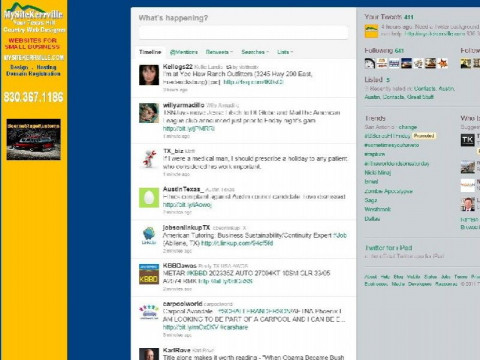Screen dimensions: 480x360
Task: Click the orange star Following avatar
Action: (443, 63)
